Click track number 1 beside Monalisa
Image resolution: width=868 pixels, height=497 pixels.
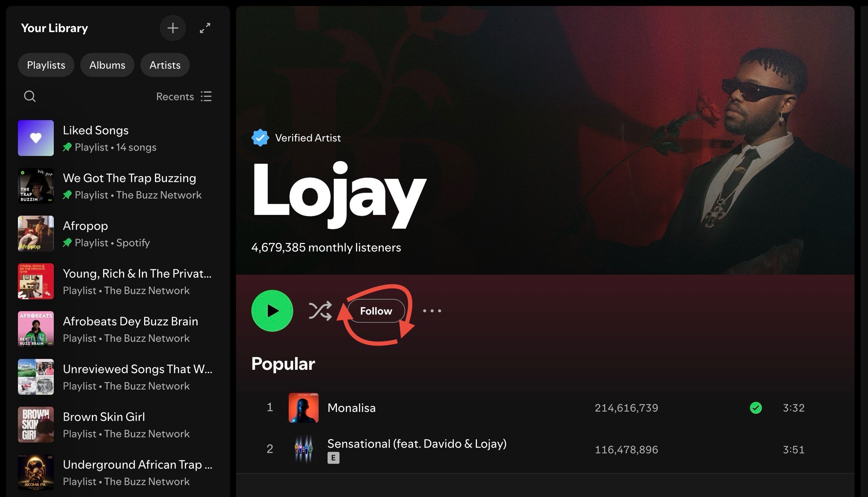[x=270, y=407]
